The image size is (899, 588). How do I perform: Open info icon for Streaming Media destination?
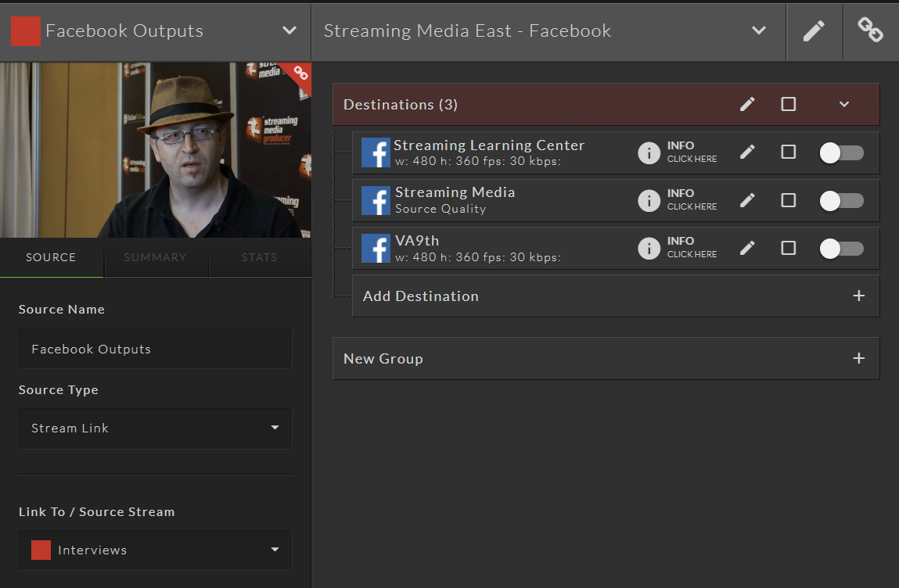(x=649, y=201)
